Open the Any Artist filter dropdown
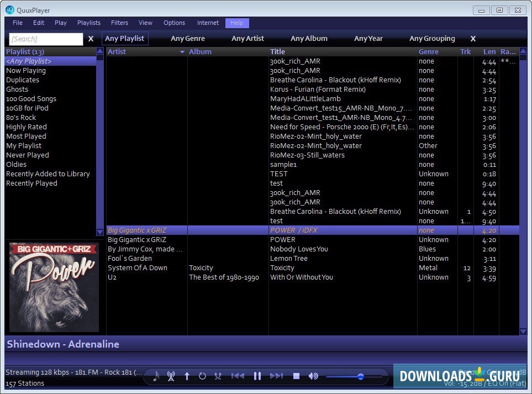Screen dimensions: 532x394 pos(247,39)
